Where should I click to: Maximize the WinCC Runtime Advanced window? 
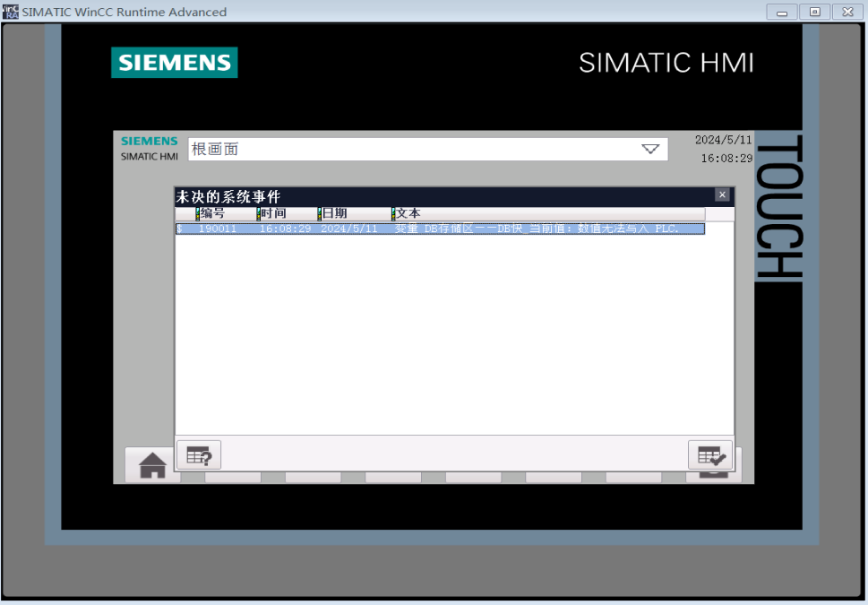pos(814,12)
